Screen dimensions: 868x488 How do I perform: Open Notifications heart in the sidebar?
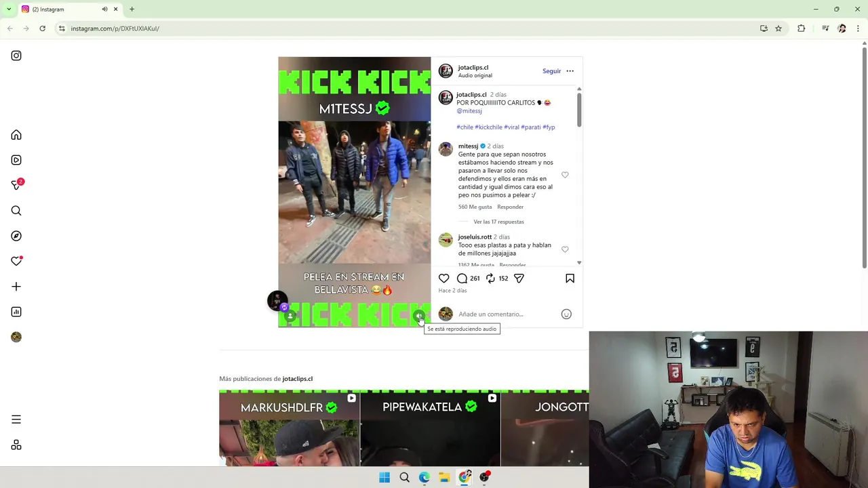click(x=17, y=261)
